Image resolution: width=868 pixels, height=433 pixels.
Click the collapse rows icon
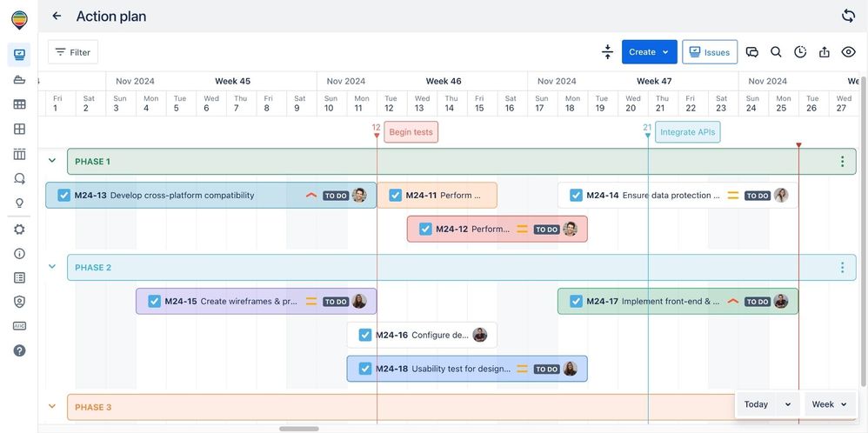(607, 52)
